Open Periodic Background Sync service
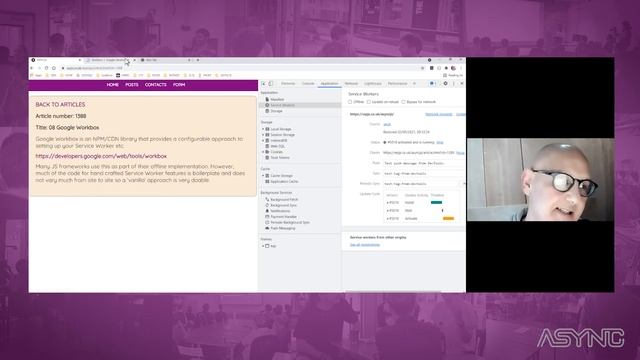The image size is (640, 360). pos(290,222)
